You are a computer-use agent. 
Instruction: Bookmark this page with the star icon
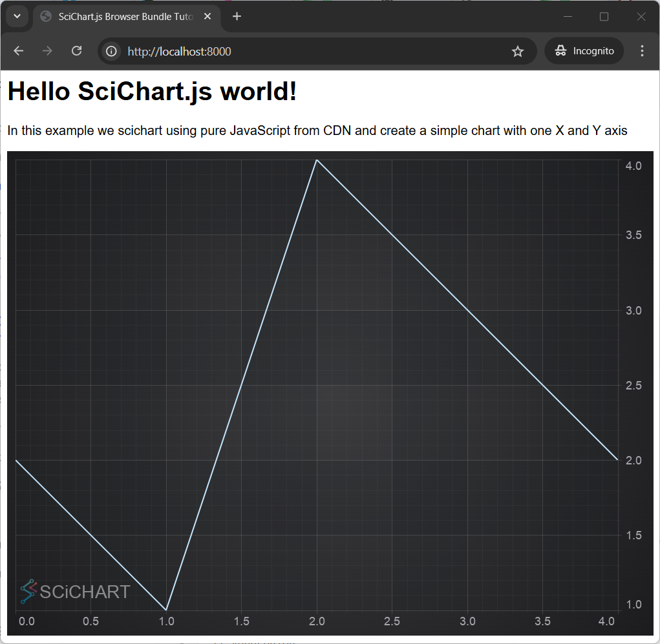coord(518,51)
